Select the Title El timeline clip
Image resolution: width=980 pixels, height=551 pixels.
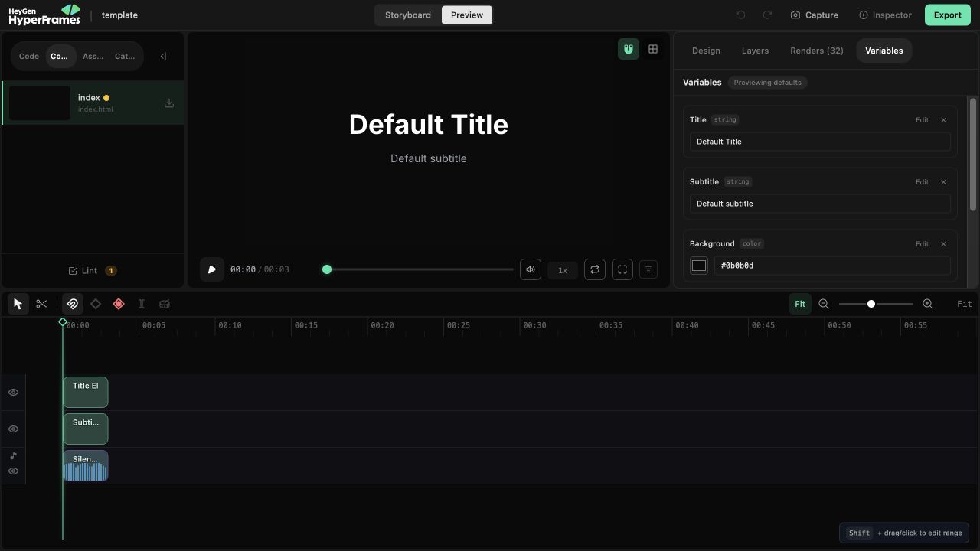(x=85, y=392)
